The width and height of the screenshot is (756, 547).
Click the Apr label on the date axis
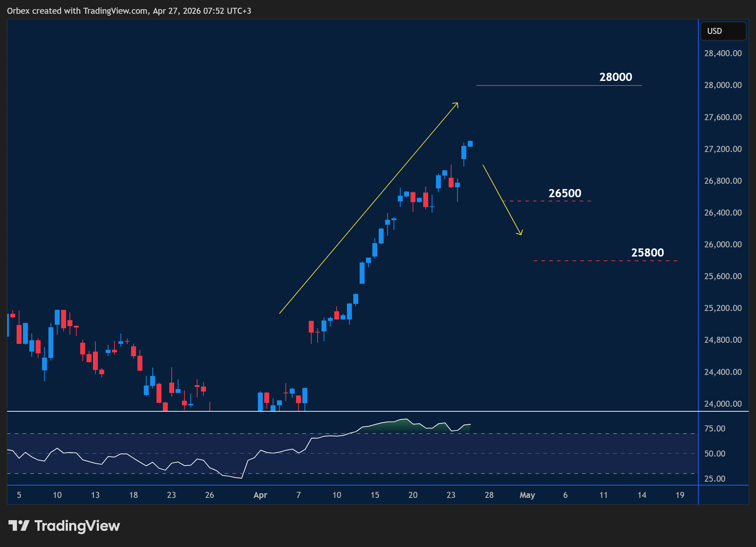point(261,495)
